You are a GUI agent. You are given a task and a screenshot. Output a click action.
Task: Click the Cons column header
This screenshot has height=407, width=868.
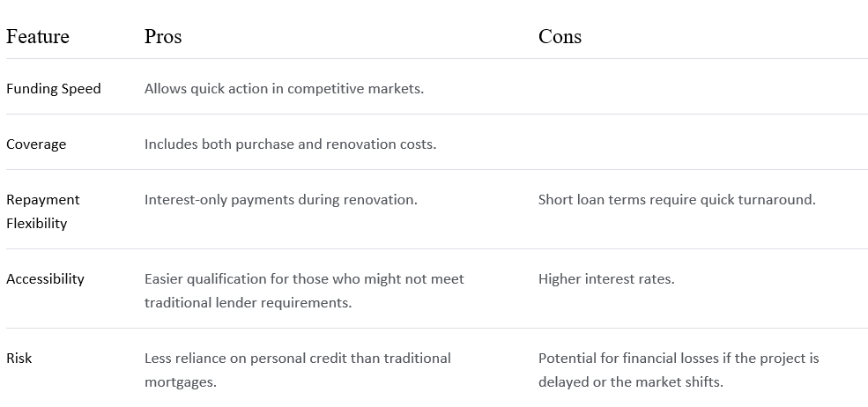coord(560,37)
